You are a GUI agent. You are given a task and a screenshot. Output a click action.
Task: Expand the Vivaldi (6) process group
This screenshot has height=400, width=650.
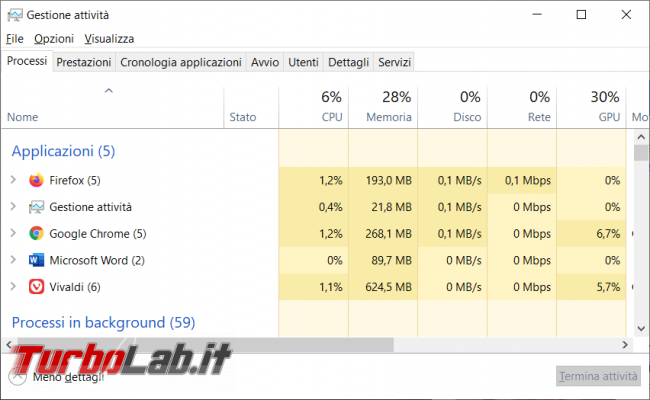(13, 286)
